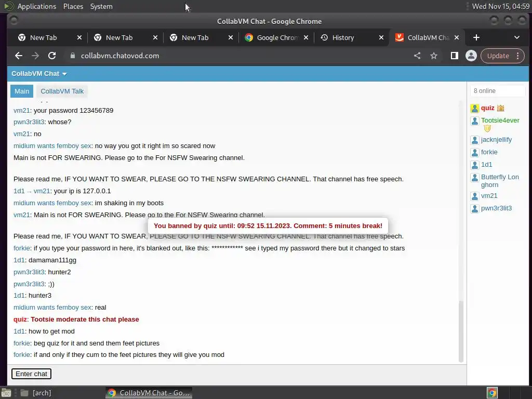Viewport: 532px width, 399px height.
Task: Click 1d1 name on 'damaman111gg' message
Action: (19, 260)
